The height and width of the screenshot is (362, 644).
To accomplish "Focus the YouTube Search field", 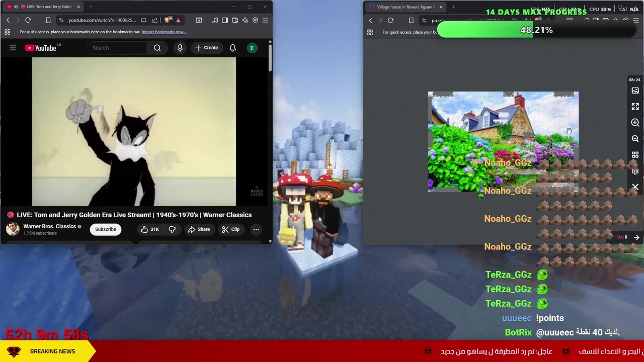I will point(118,48).
